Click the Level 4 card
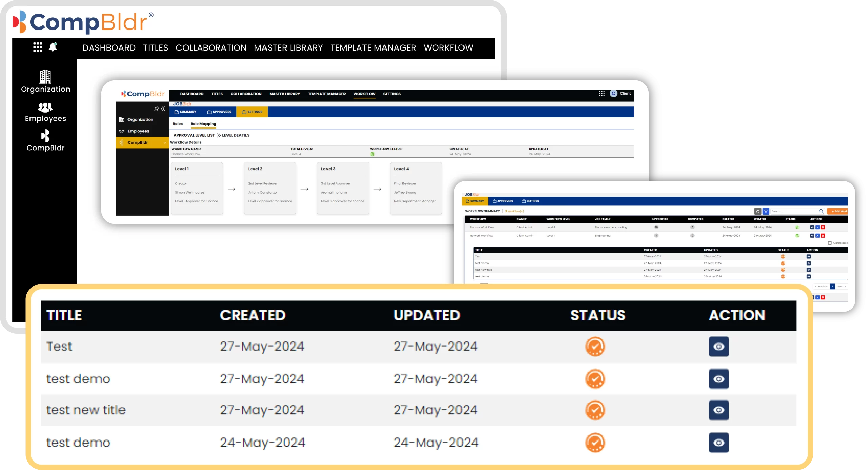Screen dimensions: 868x470 (x=416, y=188)
